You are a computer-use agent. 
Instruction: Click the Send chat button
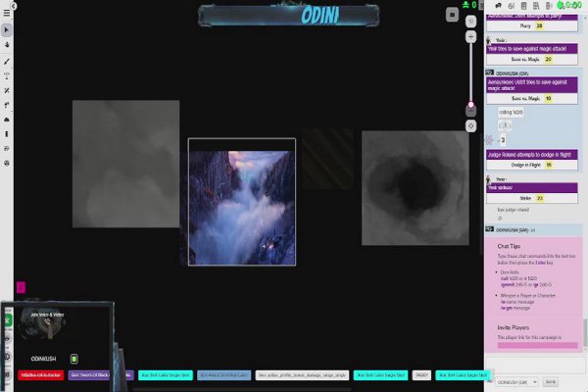click(x=551, y=382)
